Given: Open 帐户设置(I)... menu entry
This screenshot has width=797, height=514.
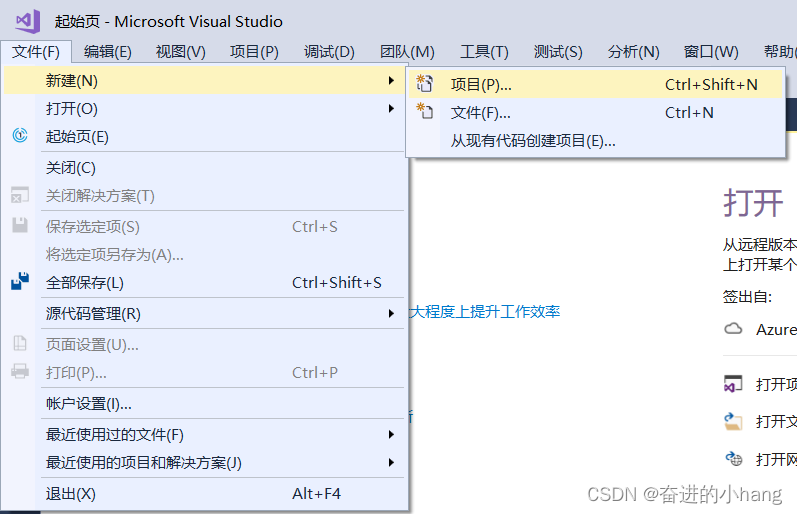Looking at the screenshot, I should coord(204,404).
